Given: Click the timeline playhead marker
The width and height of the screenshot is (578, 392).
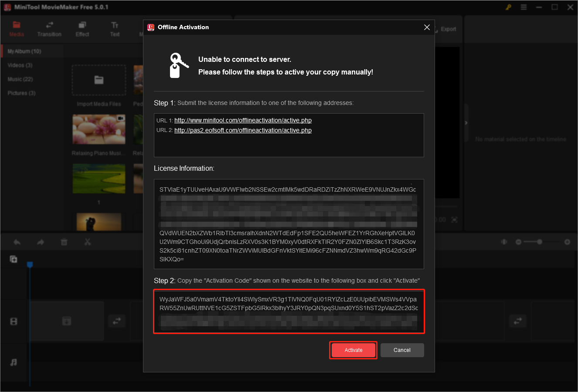Looking at the screenshot, I should click(x=30, y=264).
